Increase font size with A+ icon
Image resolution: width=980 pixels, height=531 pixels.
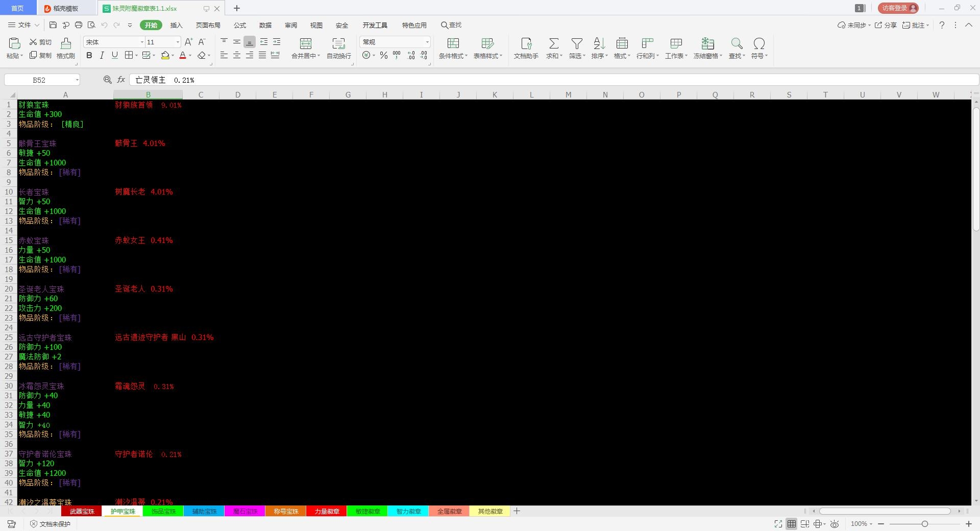point(188,42)
